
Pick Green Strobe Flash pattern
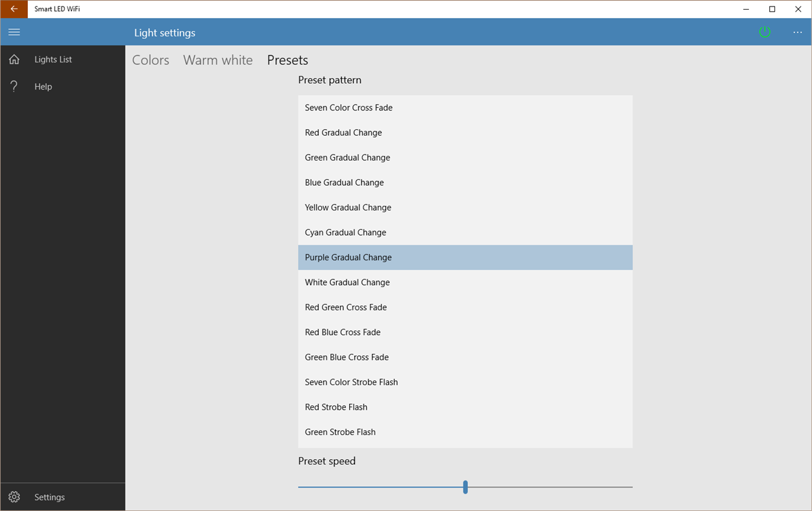coord(465,432)
